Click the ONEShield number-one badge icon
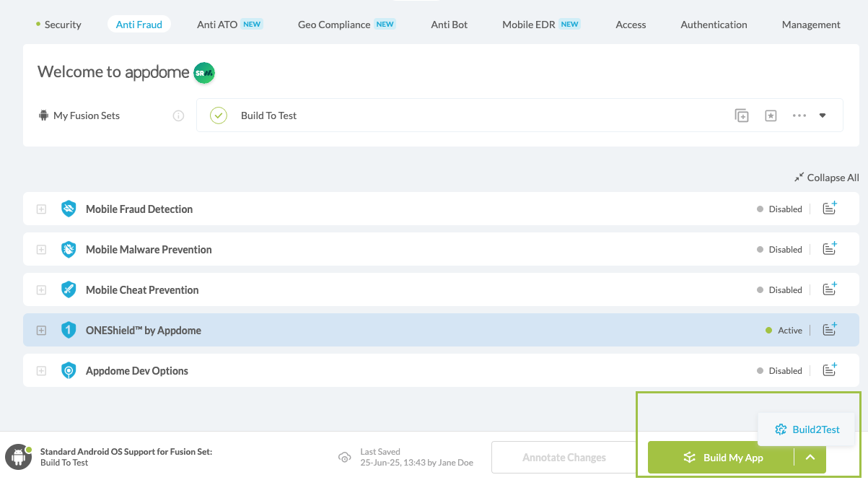The image size is (868, 480). point(68,330)
